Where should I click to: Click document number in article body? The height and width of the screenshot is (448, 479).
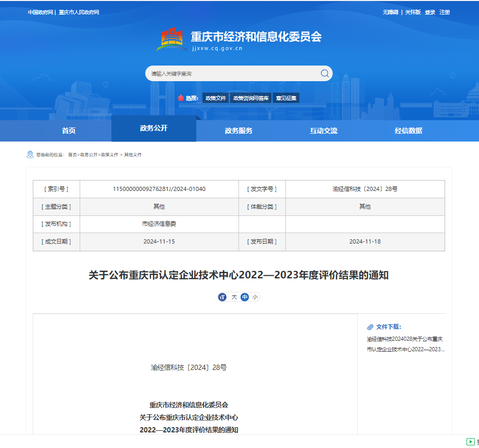189,367
